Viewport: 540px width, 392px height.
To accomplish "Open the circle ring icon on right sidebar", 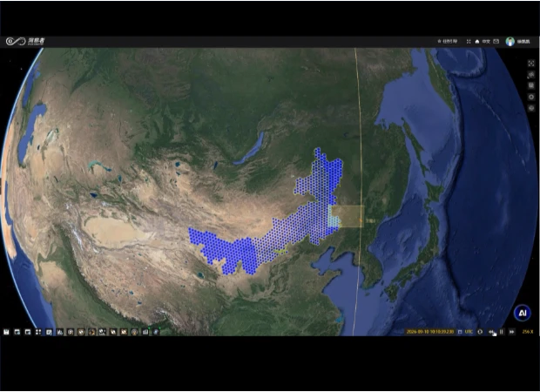I will [531, 98].
